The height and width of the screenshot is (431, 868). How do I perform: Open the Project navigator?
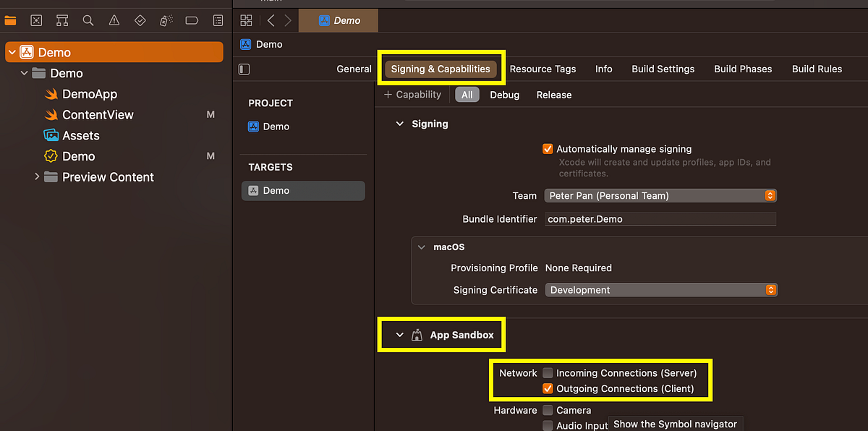click(10, 20)
